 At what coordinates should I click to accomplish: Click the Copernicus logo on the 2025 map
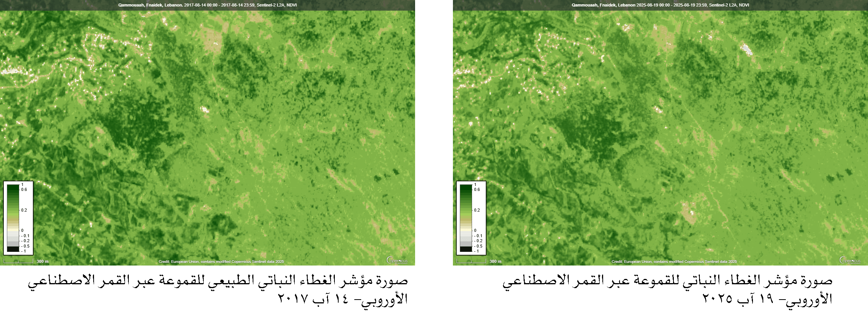pyautogui.click(x=850, y=260)
